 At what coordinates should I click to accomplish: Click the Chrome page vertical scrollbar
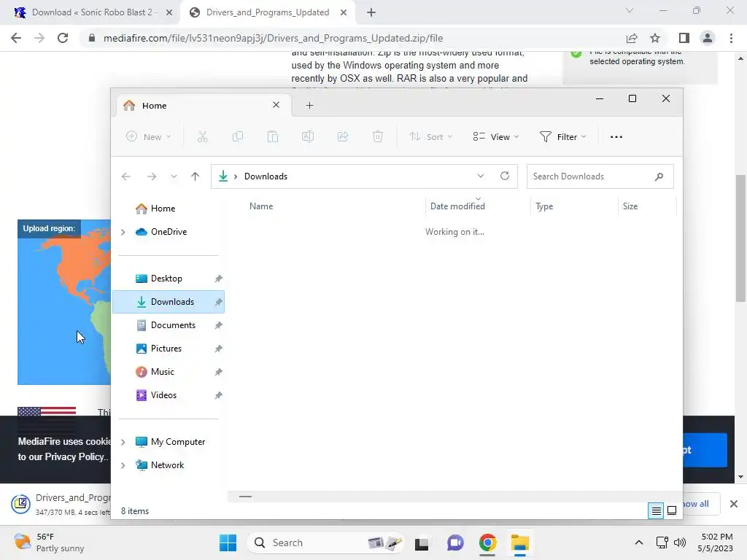[740, 238]
